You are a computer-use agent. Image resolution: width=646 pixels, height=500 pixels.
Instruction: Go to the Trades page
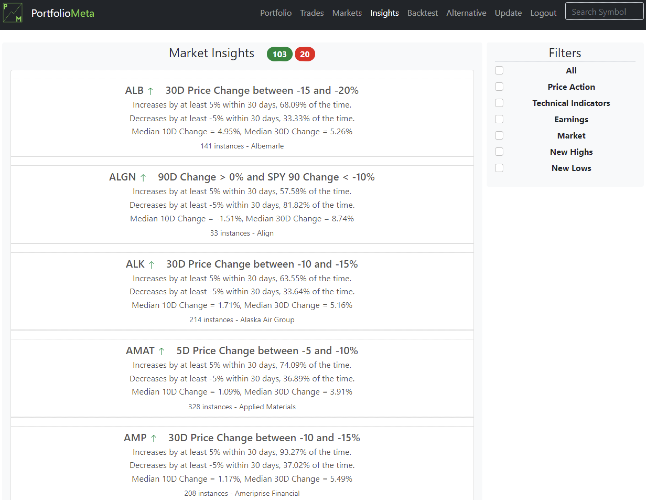click(312, 13)
